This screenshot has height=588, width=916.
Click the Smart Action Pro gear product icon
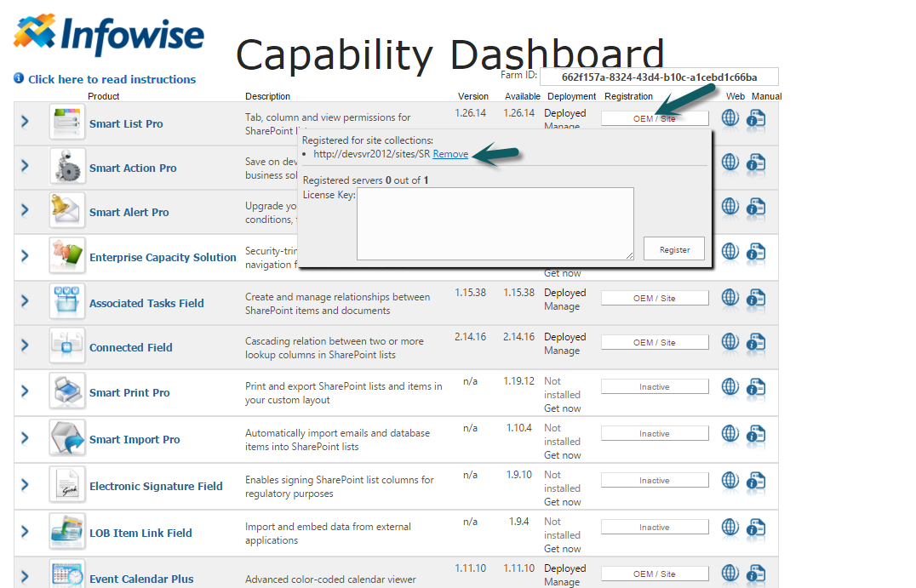coord(67,166)
